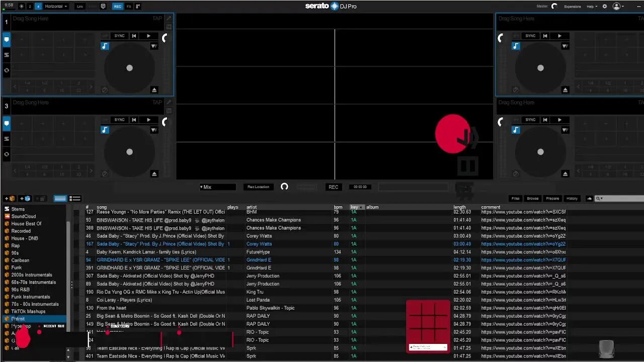Eject the track from deck 1

point(154,89)
